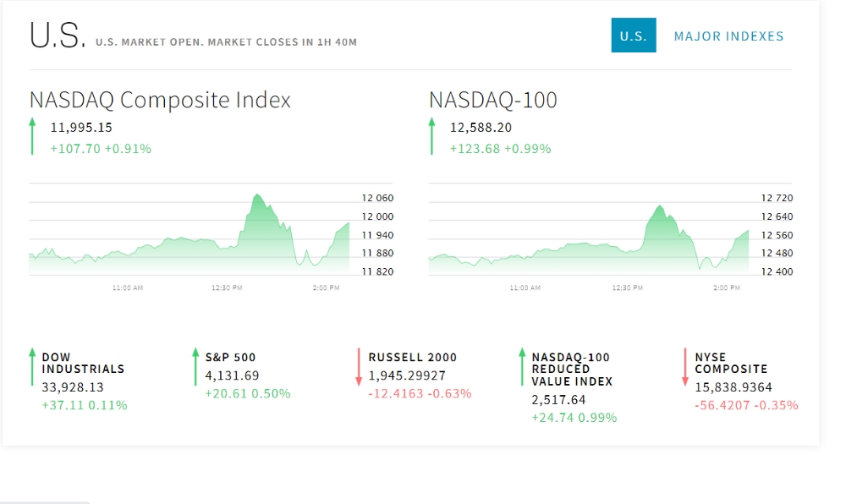
Task: Click up arrow next to Dow Industrials
Action: 32,367
